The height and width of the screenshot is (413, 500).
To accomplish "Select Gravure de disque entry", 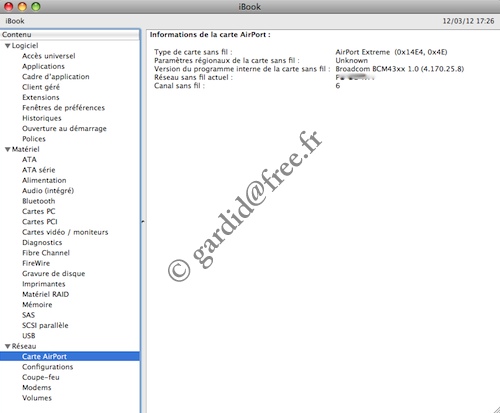I will click(54, 274).
